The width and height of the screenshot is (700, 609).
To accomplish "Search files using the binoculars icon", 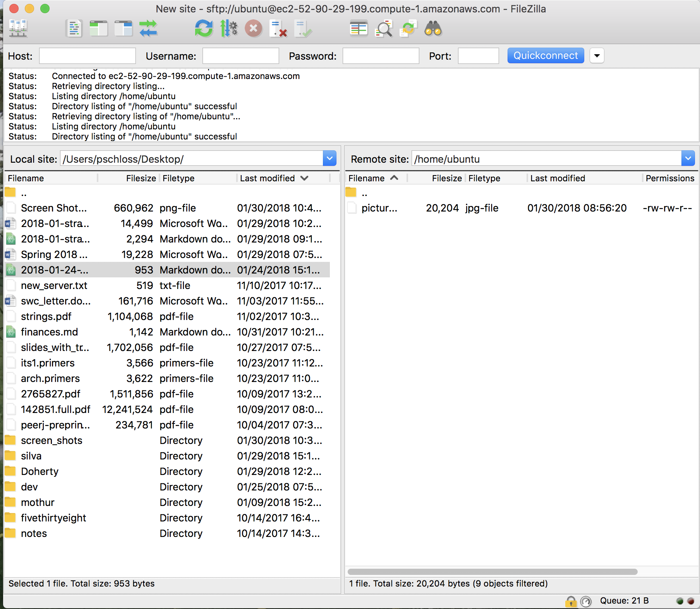I will 433,29.
